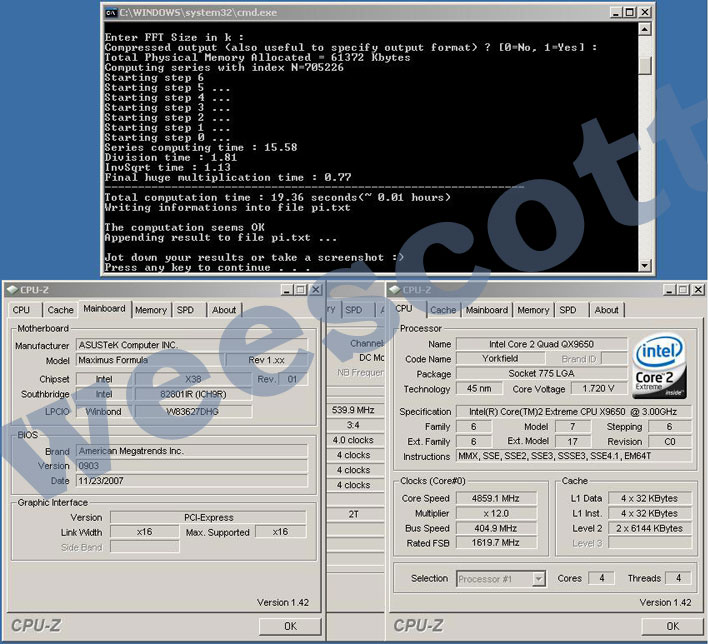Select Mainboard tab in left CPU-Z window

point(104,308)
